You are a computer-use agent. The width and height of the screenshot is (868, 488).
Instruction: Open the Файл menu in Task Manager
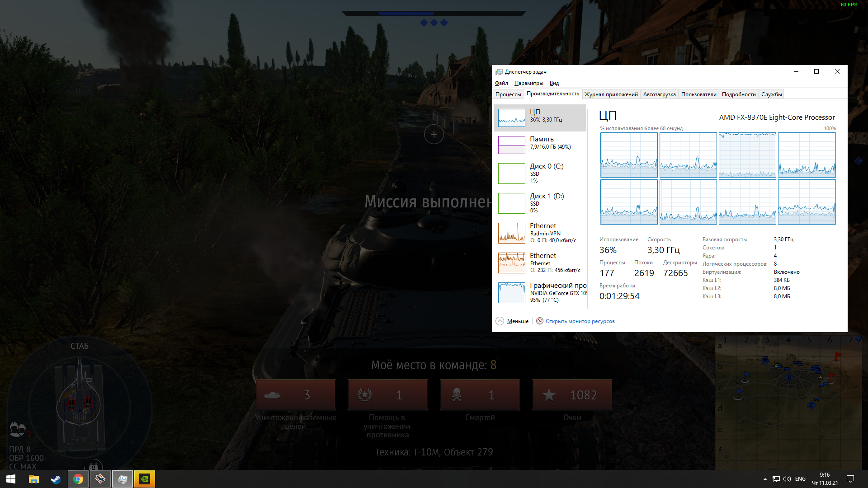[x=501, y=83]
